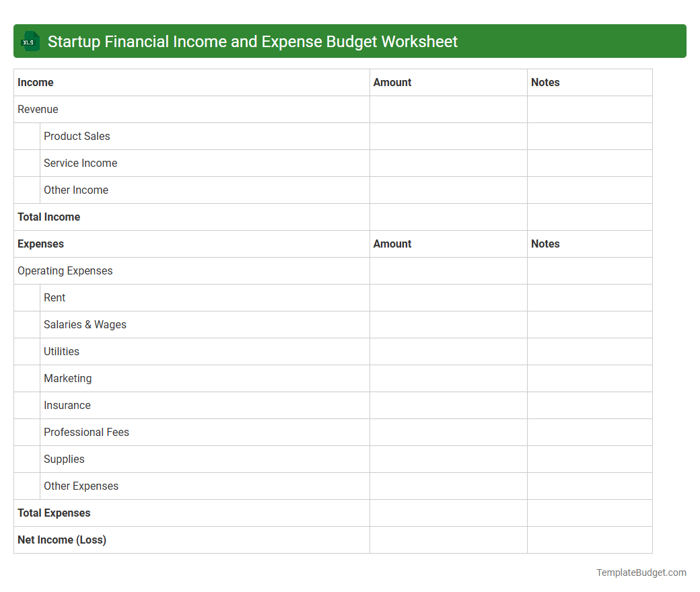Select the Salaries & Wages label
The height and width of the screenshot is (592, 700).
85,324
